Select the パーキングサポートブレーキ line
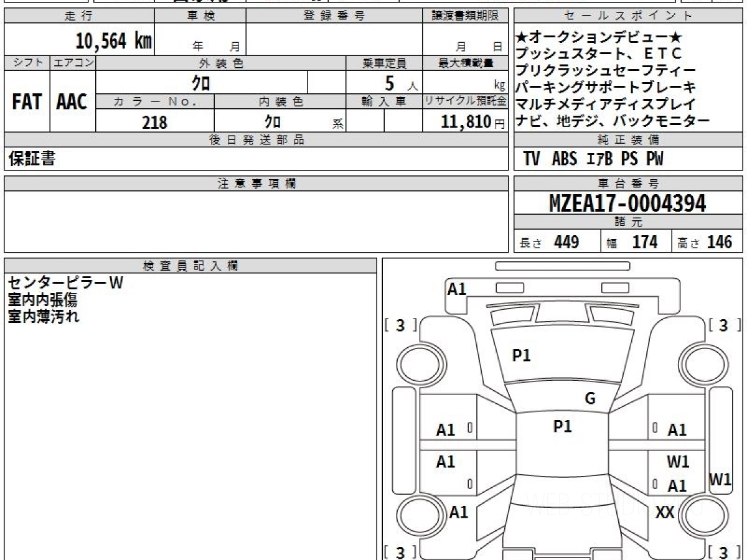This screenshot has height=560, width=747. click(x=606, y=88)
